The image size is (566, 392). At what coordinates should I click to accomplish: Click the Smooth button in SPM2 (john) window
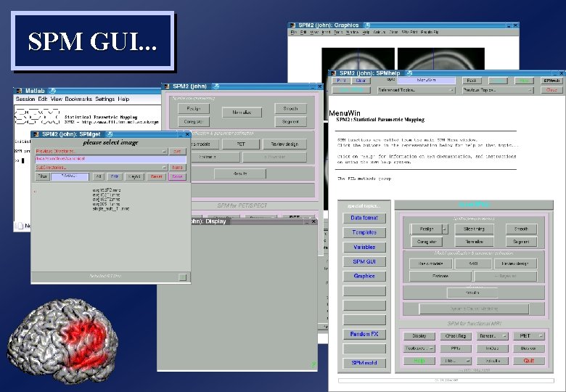pos(290,109)
